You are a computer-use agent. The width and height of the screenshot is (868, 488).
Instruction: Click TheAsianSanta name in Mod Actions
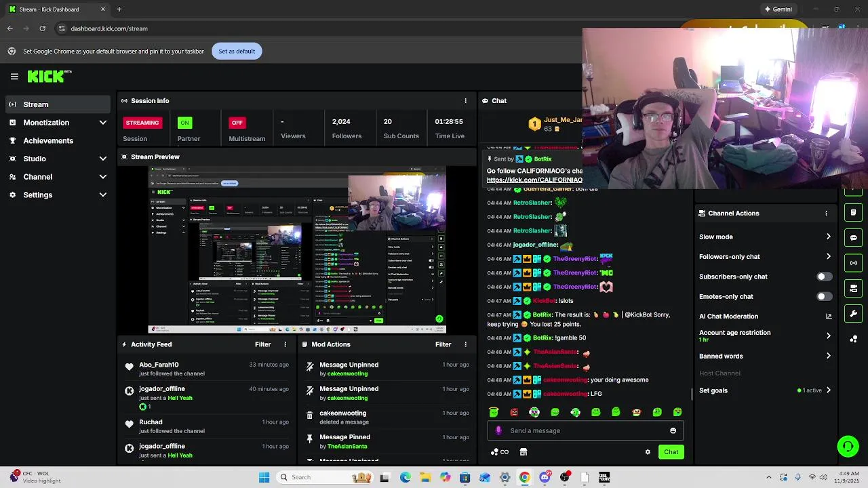(347, 447)
